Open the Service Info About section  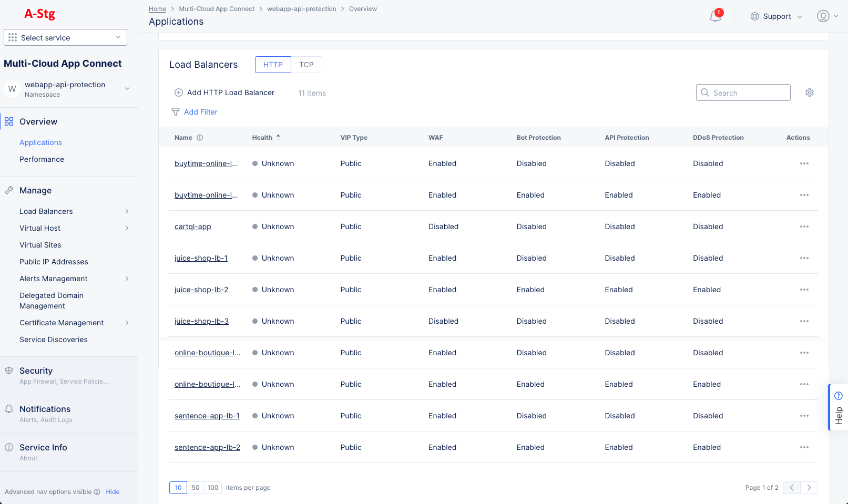[x=8, y=447]
